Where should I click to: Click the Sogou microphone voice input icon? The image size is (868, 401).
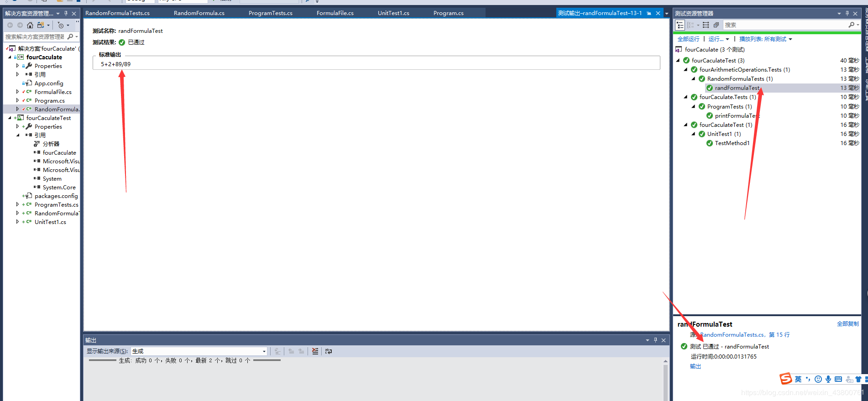[x=828, y=379]
